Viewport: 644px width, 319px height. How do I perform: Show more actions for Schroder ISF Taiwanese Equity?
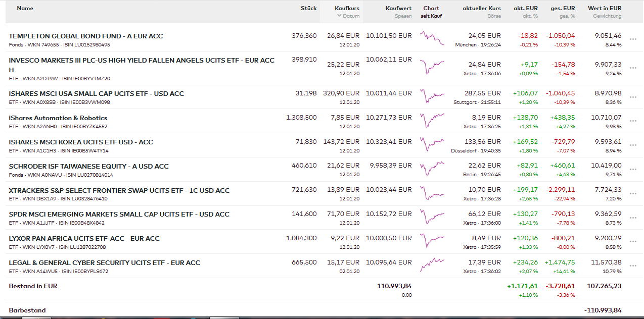633,170
